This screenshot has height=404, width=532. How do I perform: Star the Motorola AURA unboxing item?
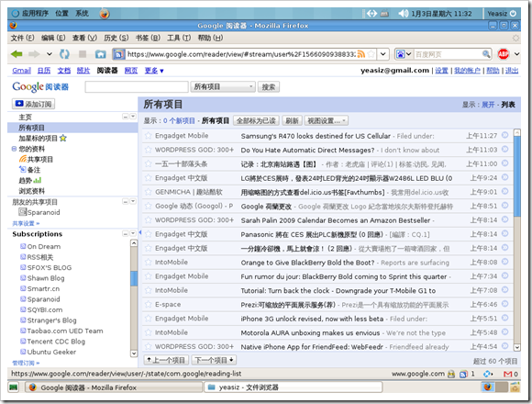tap(148, 332)
